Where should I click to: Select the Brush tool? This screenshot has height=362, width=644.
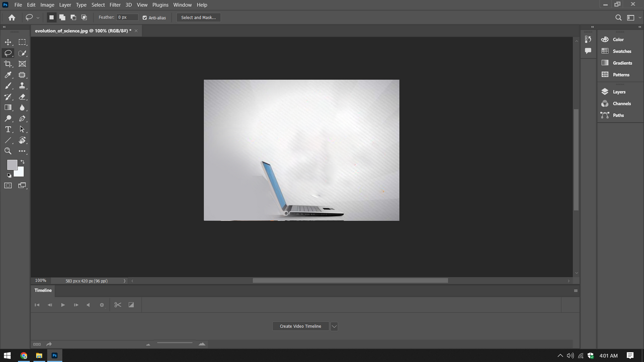[8, 86]
